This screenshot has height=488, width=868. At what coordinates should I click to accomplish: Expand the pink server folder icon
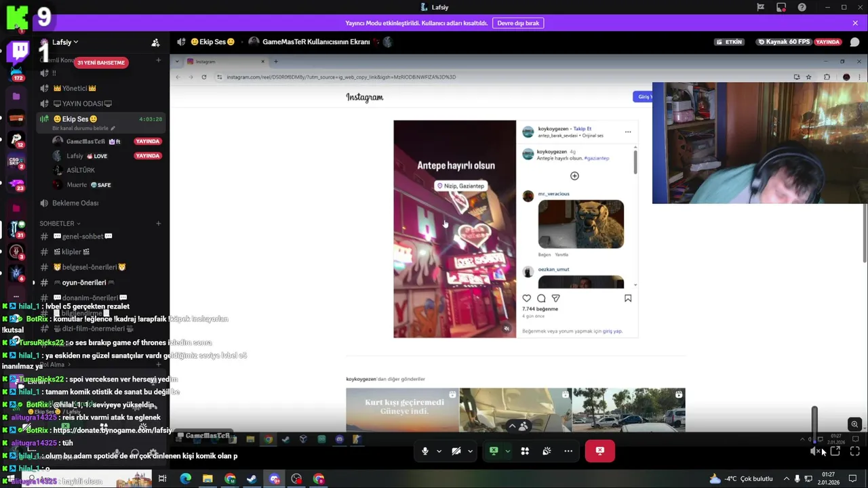[17, 208]
